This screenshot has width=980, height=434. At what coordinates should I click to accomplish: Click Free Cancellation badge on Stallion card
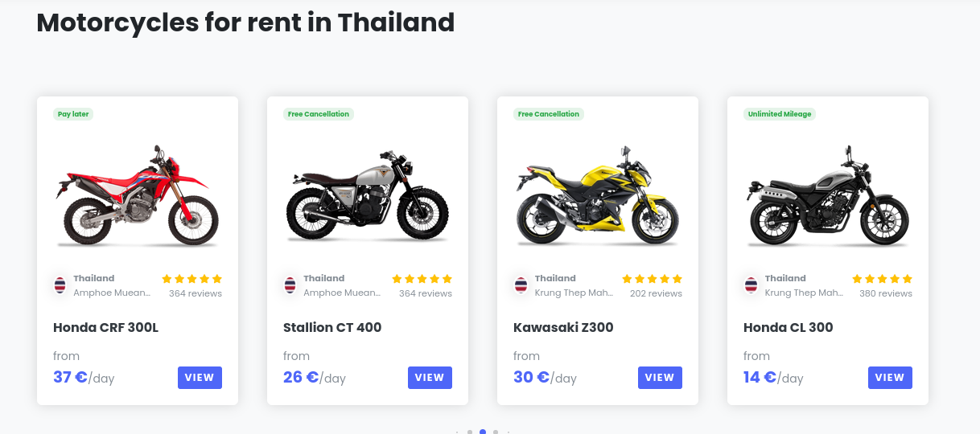click(x=319, y=114)
